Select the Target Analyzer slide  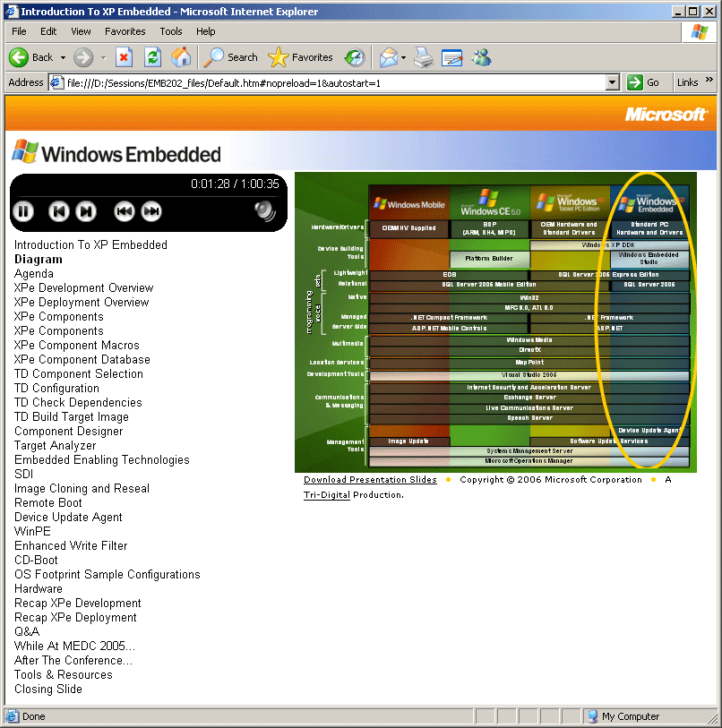click(56, 446)
